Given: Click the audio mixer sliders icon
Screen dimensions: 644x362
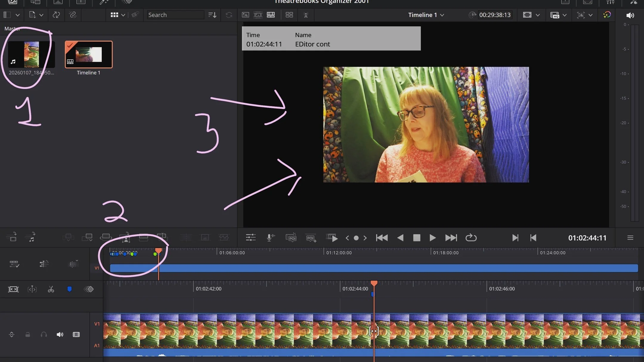Looking at the screenshot, I should (x=251, y=237).
